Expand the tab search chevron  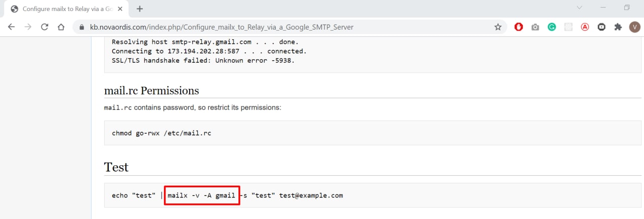coord(579,8)
